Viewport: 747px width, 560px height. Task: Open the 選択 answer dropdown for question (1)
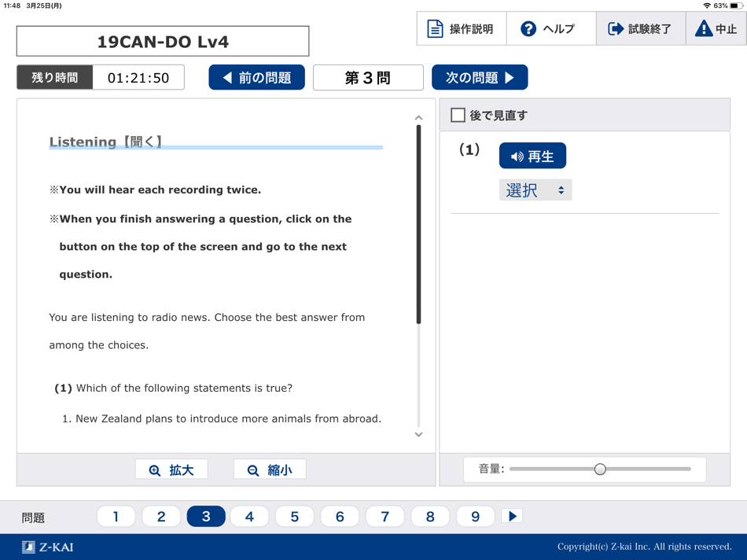tap(535, 190)
